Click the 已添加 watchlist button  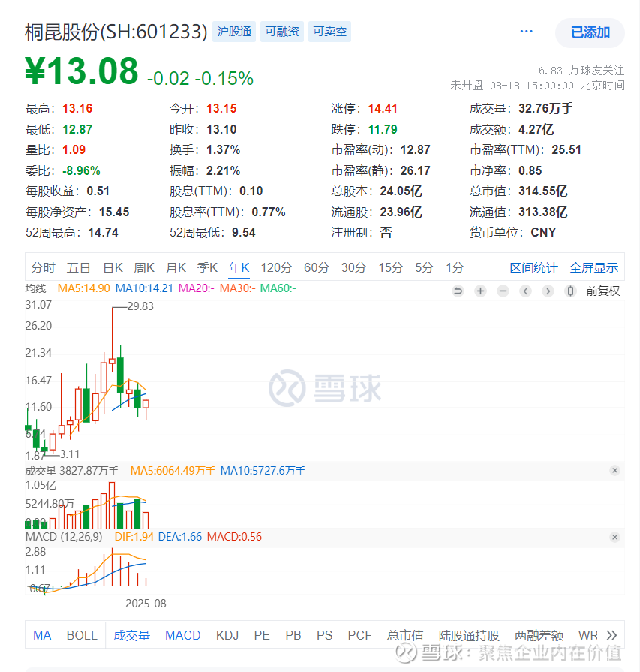590,32
